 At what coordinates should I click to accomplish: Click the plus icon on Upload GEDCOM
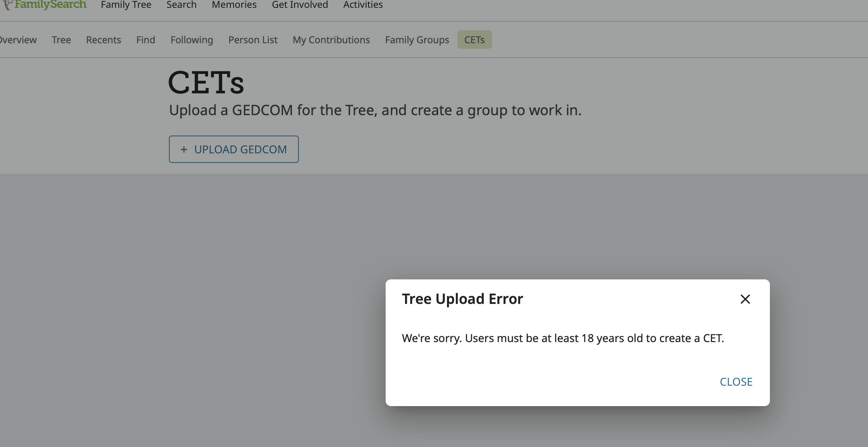coord(184,149)
